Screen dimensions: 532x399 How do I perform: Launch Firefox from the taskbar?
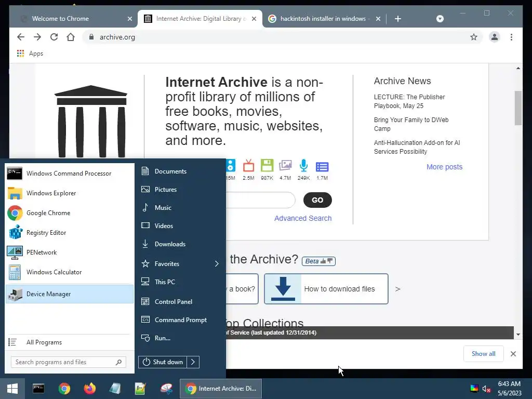90,389
